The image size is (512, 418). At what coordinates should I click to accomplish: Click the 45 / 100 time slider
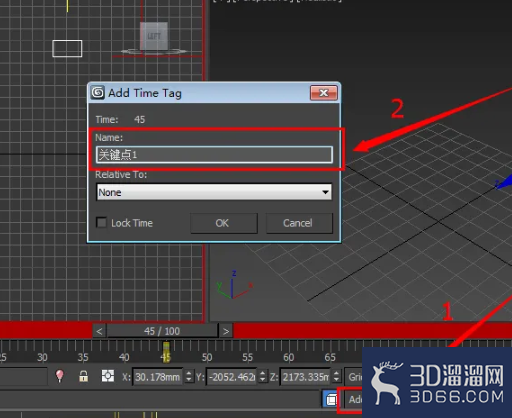tap(162, 331)
